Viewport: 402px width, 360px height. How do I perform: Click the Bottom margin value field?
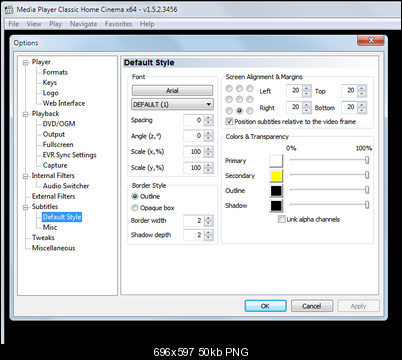350,107
